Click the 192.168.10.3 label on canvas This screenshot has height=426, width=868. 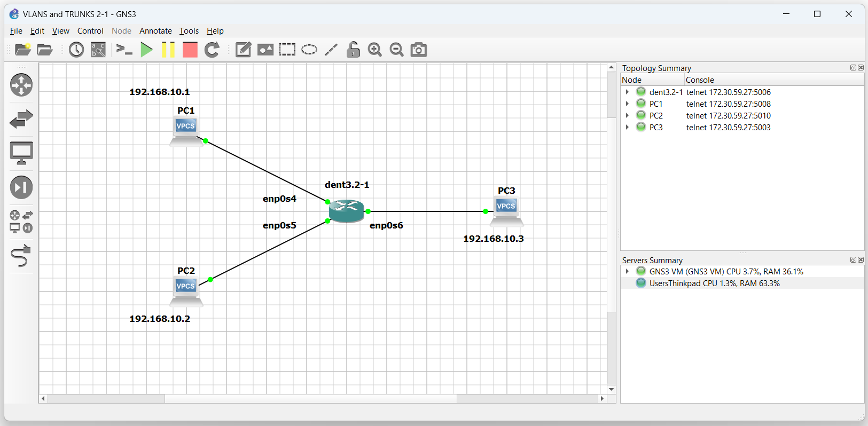click(494, 239)
